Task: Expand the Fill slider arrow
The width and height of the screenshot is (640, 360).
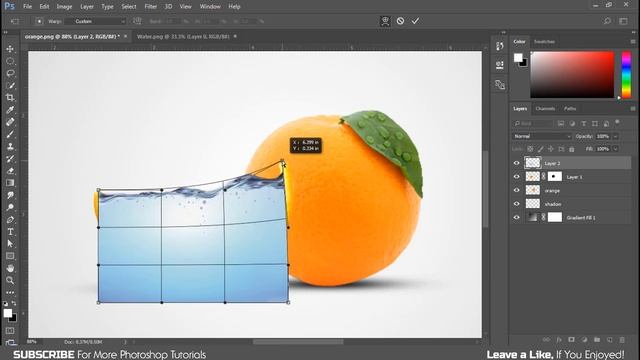Action: pyautogui.click(x=616, y=149)
